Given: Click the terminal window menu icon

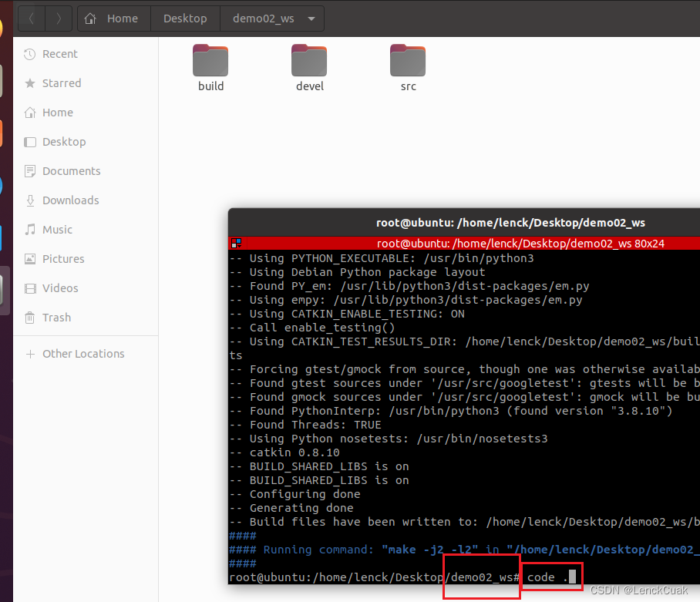Looking at the screenshot, I should pyautogui.click(x=236, y=243).
